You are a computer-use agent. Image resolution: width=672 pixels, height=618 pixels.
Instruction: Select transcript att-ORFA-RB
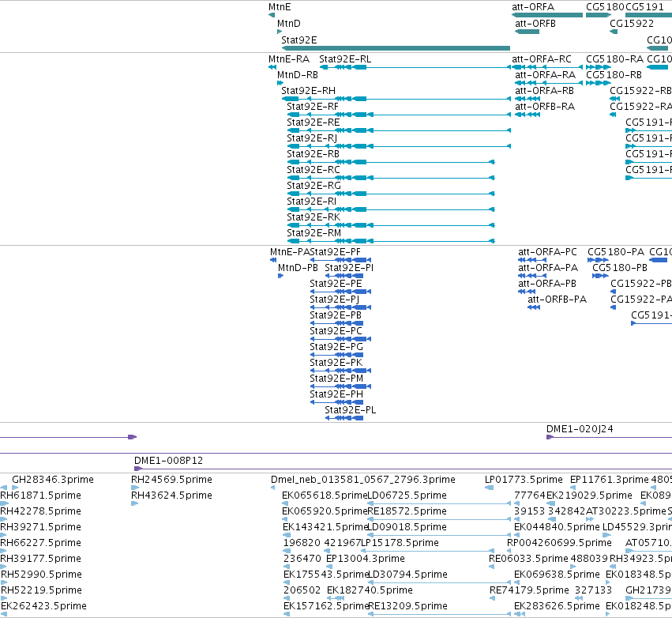coord(544,91)
